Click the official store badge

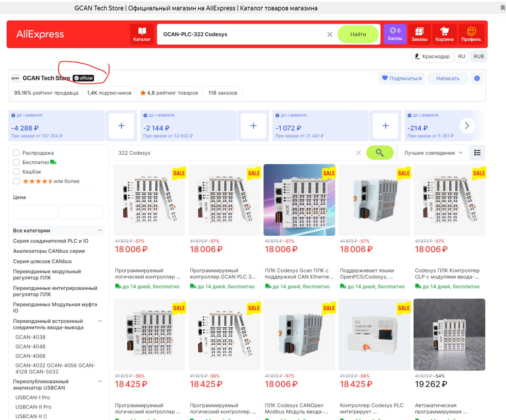(x=83, y=78)
